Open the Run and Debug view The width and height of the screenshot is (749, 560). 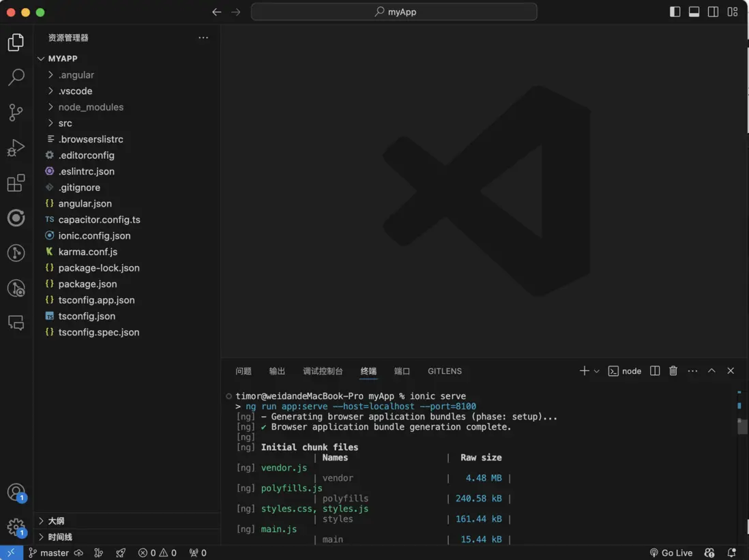[16, 148]
